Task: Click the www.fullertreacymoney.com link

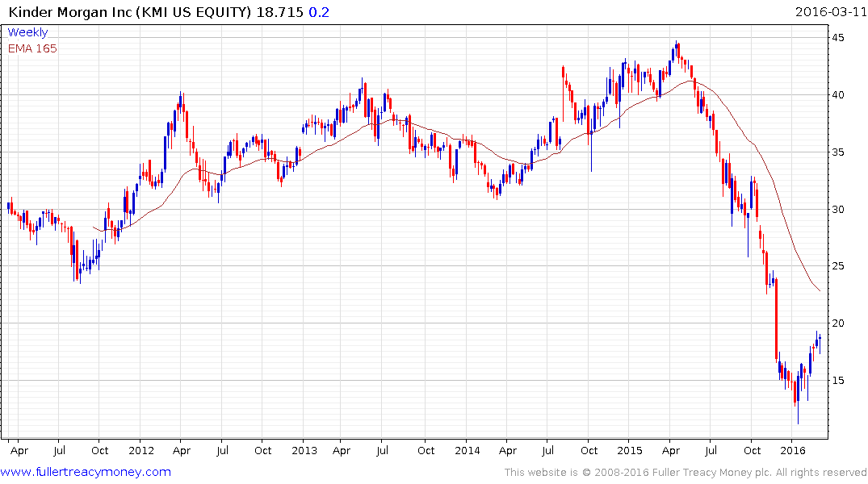Action: 86,472
